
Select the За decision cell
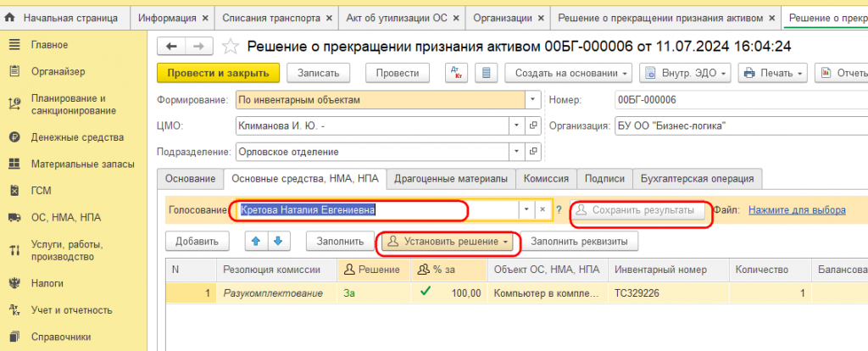[374, 293]
